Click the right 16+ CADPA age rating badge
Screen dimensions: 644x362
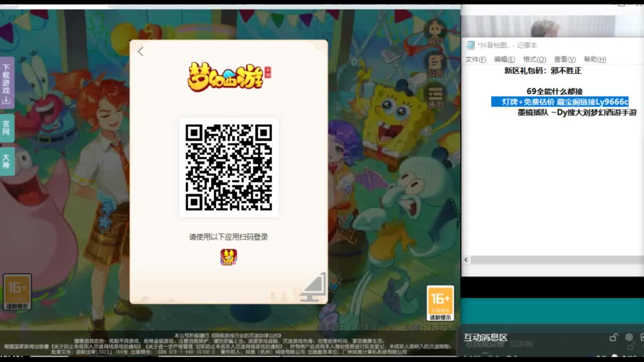[x=440, y=303]
